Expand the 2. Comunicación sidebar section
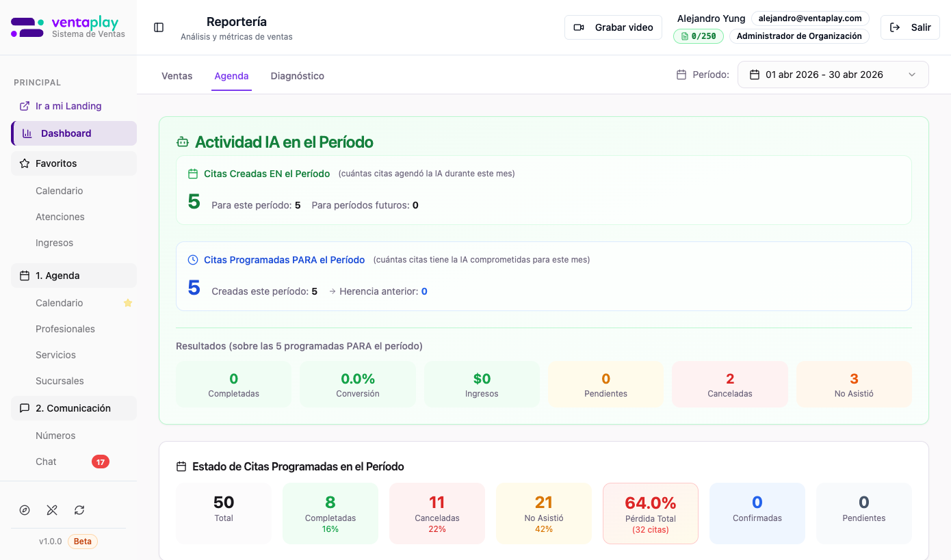This screenshot has width=951, height=560. pyautogui.click(x=74, y=408)
